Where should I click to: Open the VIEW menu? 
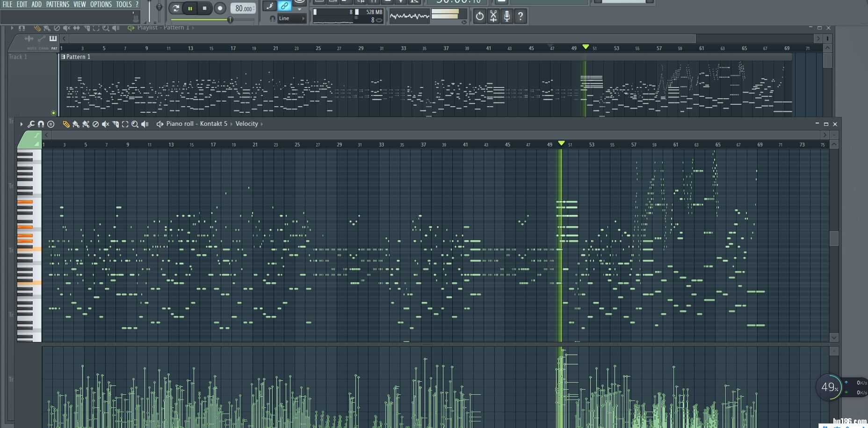[x=80, y=4]
